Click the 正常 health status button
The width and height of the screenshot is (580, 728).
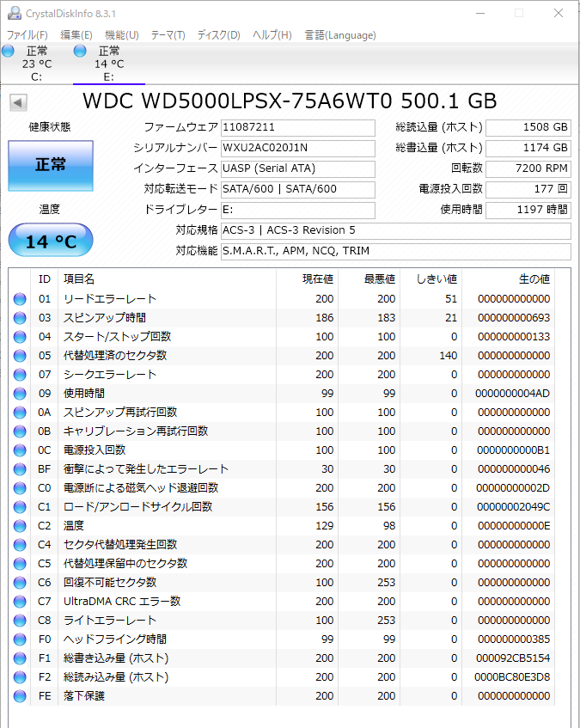click(x=51, y=165)
